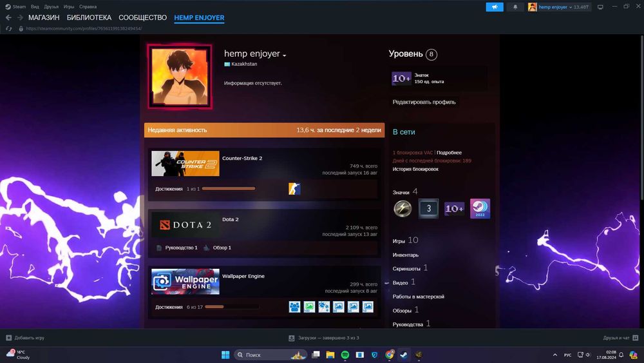Click the profile avatar image
644x363 pixels.
180,77
